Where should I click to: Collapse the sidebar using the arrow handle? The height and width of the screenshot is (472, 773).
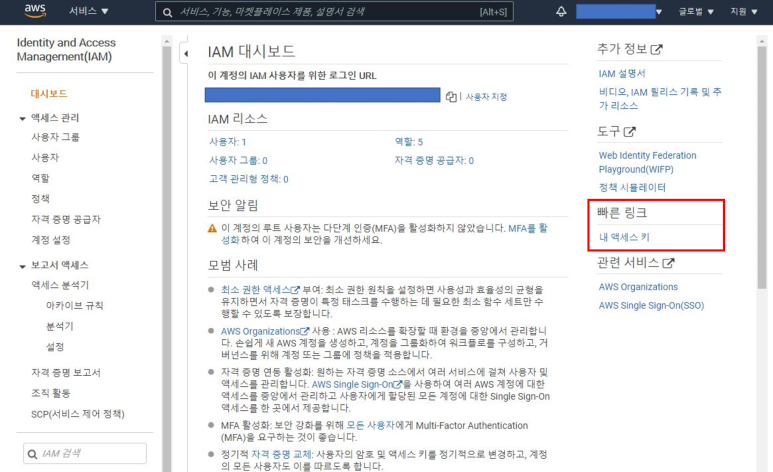[185, 54]
